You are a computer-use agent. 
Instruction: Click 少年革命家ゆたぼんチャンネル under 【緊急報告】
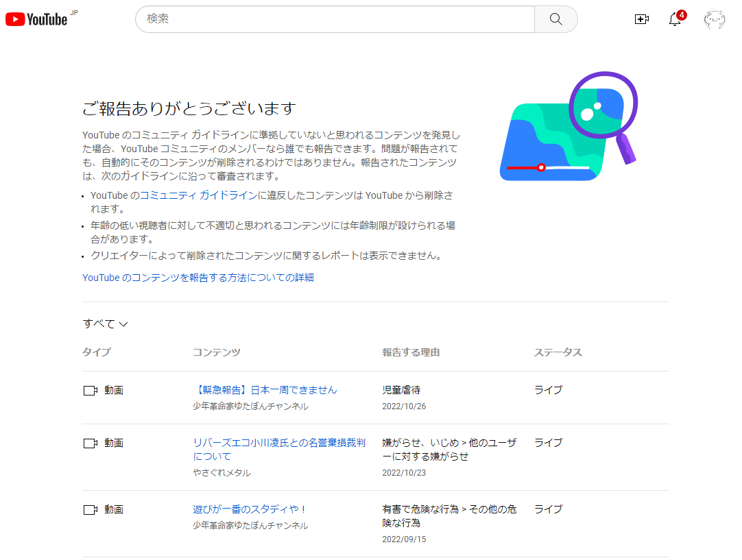(250, 406)
